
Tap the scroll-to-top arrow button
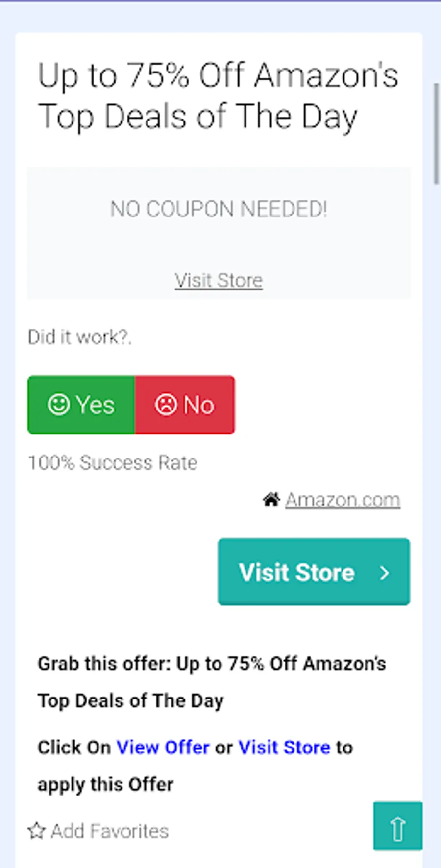(x=397, y=826)
